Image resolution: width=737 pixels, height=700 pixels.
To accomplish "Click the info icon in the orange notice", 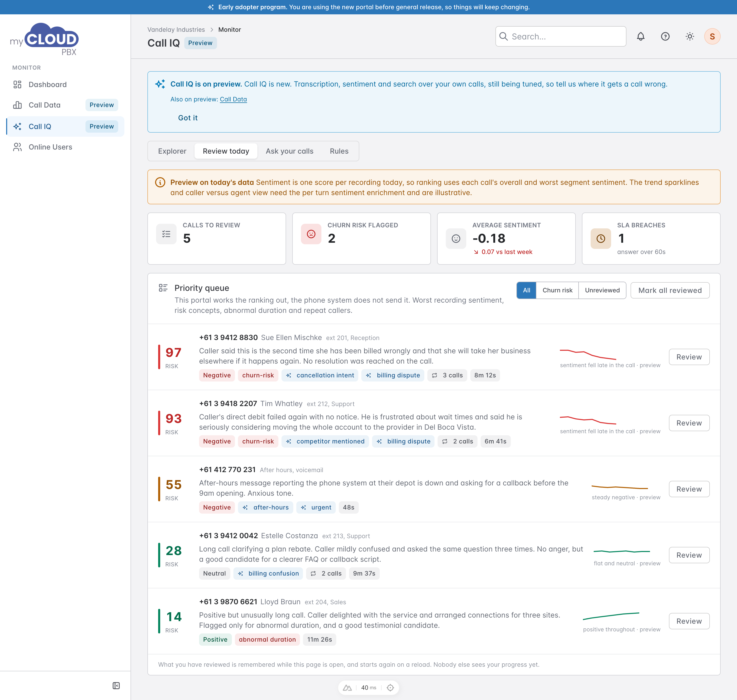I will 160,183.
